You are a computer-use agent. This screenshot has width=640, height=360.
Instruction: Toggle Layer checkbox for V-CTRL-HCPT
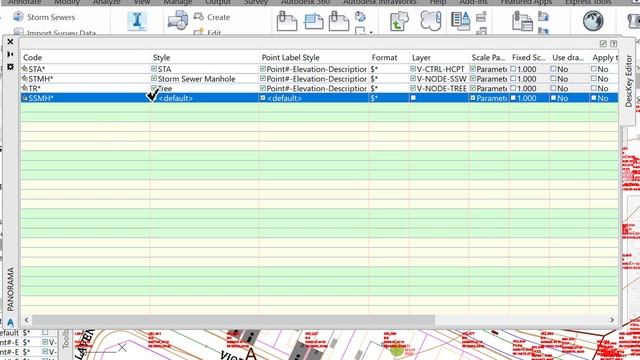413,69
